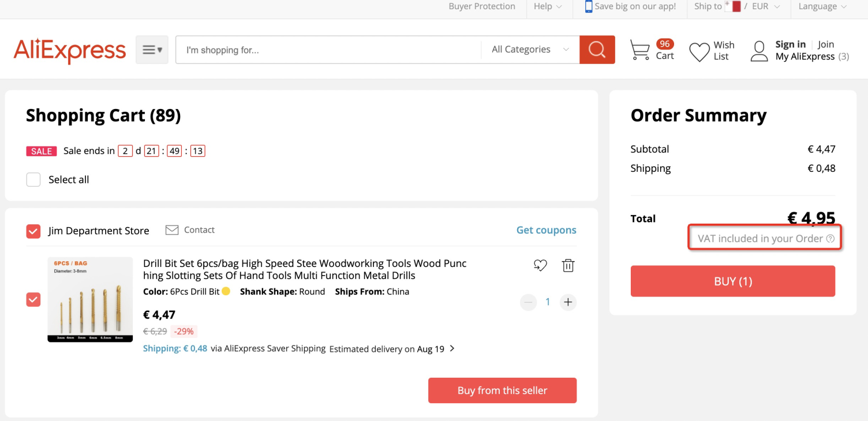The height and width of the screenshot is (421, 868).
Task: Open the Wish List heart icon
Action: click(x=699, y=51)
